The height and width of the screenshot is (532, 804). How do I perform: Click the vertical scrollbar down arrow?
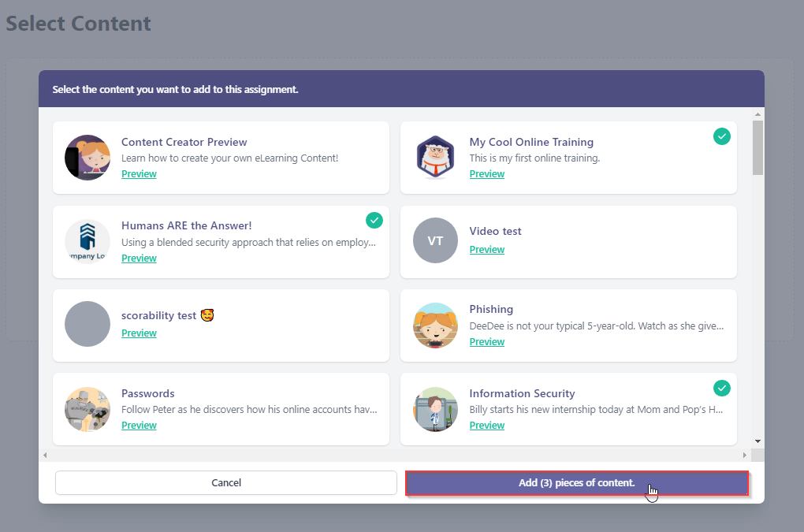(x=757, y=441)
